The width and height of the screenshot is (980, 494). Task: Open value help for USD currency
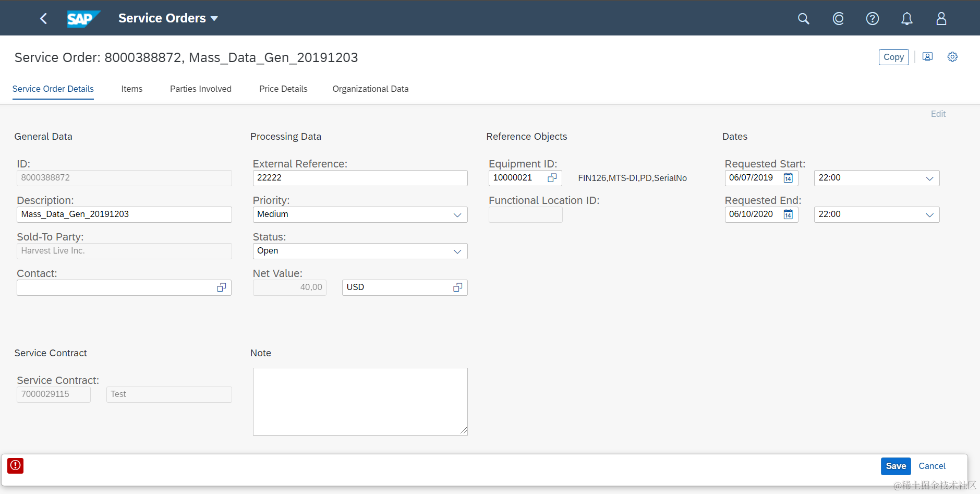pos(458,287)
